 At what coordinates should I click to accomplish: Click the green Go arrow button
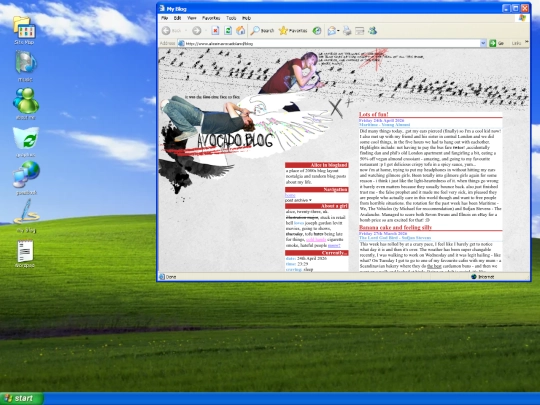[x=493, y=43]
